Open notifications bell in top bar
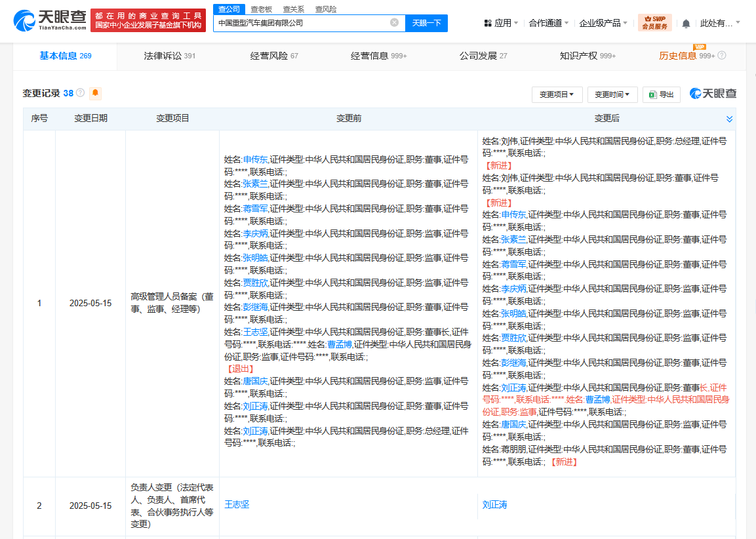Screen dimensions: 756x539 point(686,23)
